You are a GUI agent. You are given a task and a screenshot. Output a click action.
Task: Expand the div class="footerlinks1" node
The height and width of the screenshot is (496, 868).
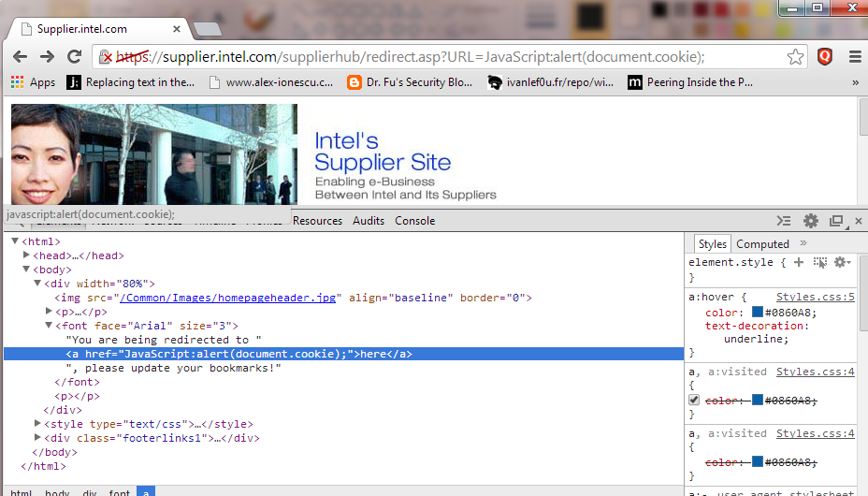[37, 437]
